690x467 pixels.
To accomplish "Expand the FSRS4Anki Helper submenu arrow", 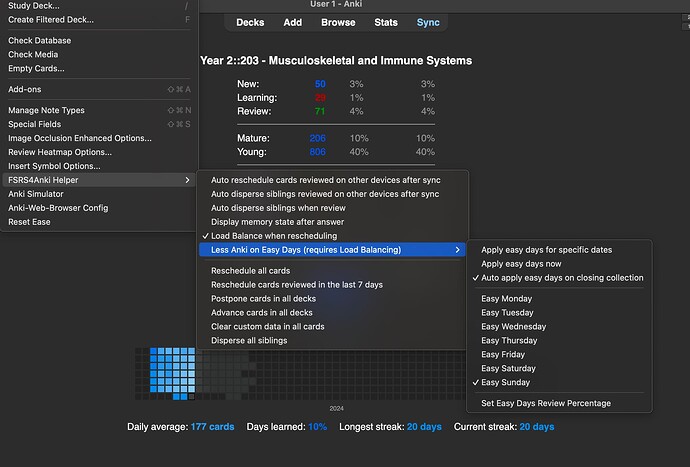I will tap(187, 180).
